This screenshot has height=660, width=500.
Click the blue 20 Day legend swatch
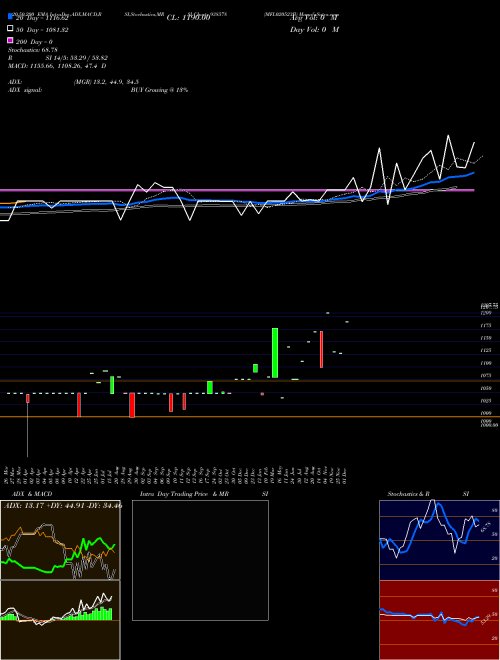[11, 16]
